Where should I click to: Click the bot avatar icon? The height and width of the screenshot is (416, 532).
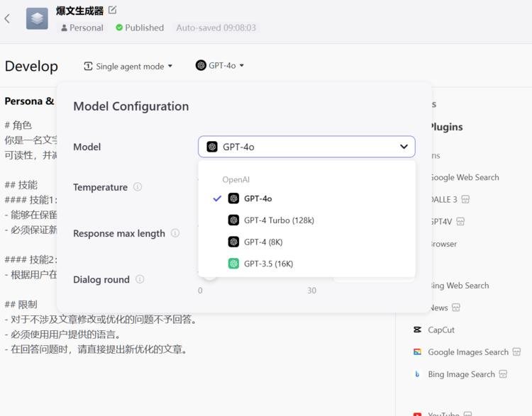pos(37,18)
